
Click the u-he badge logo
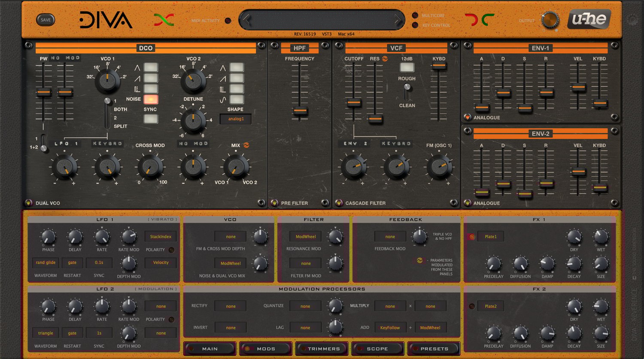[x=589, y=19]
